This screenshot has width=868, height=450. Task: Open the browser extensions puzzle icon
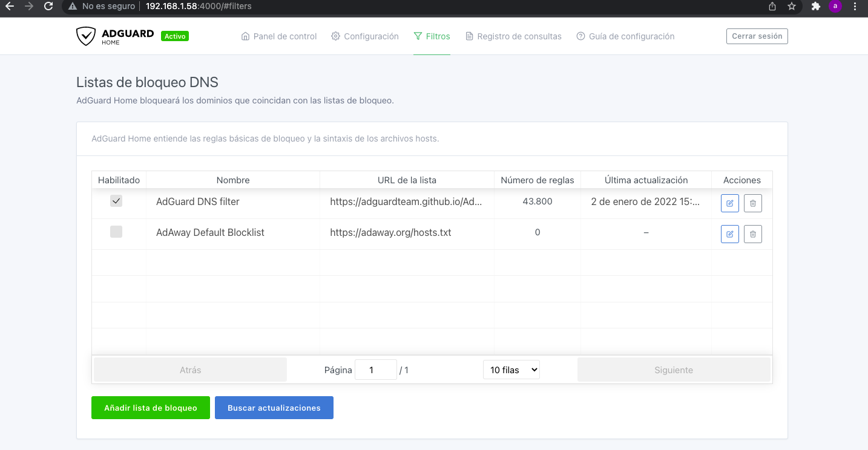(x=815, y=7)
